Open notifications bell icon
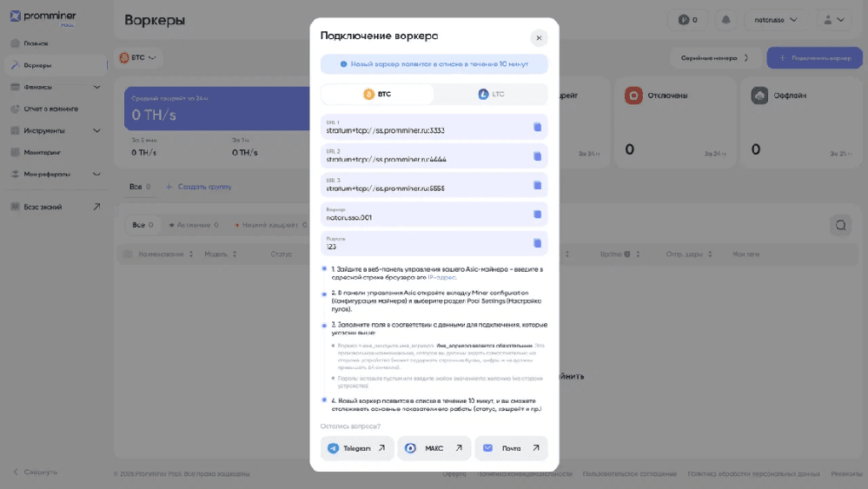Screen dimensions: 868x489 tap(726, 20)
